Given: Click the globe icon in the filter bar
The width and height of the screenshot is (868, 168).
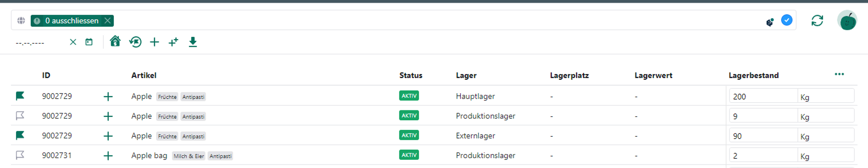Looking at the screenshot, I should [21, 20].
